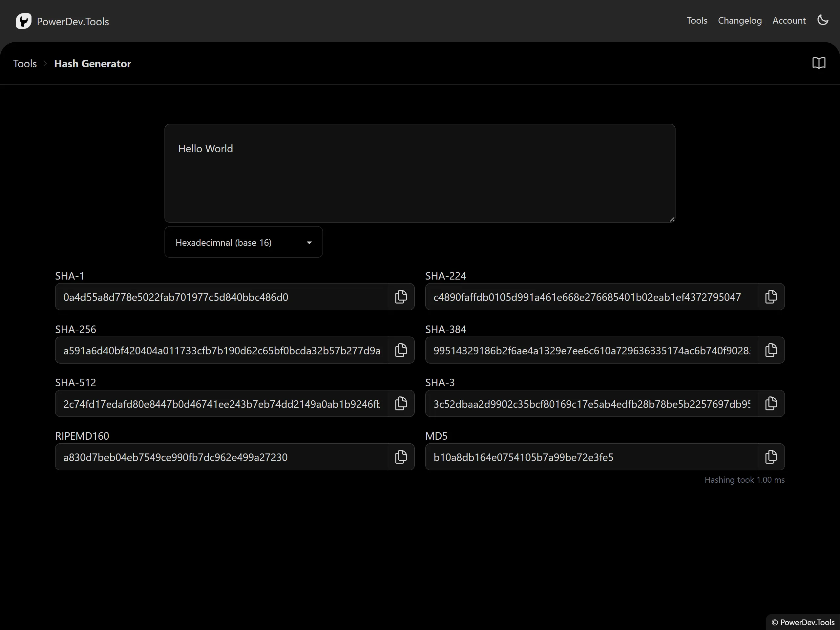Copy the SHA-384 hash value
840x630 pixels.
click(x=770, y=350)
